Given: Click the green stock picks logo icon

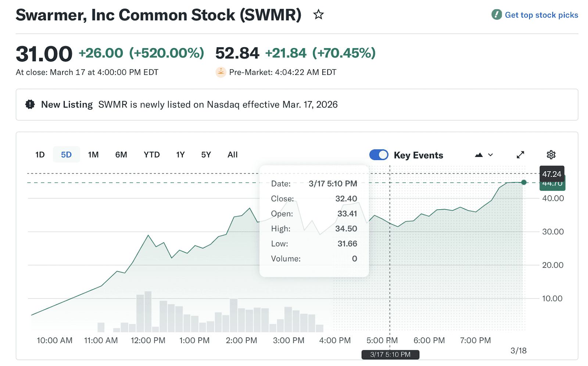Looking at the screenshot, I should (496, 15).
